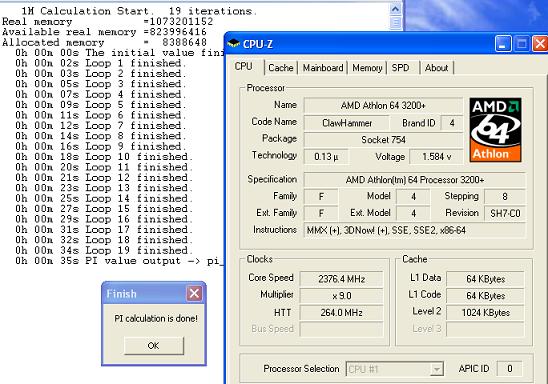The image size is (548, 384).
Task: Click the HTT value 264.0 MHz
Action: point(341,312)
